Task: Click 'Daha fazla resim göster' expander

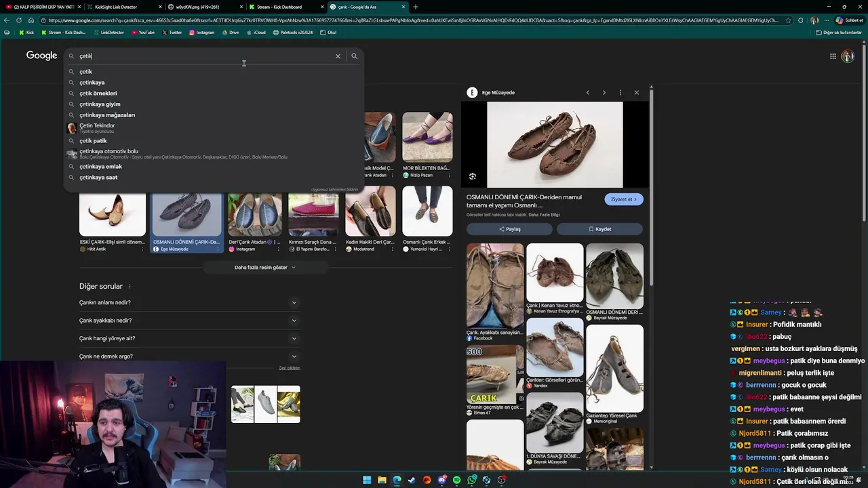Action: pyautogui.click(x=264, y=267)
